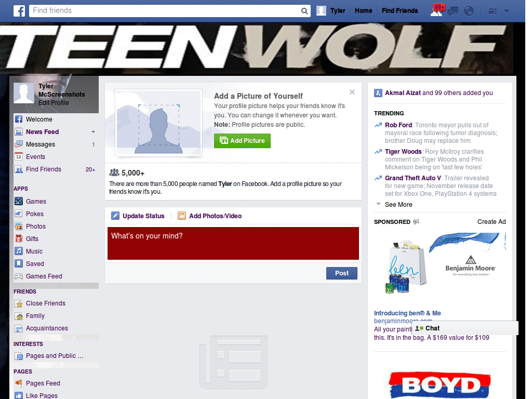Click the Pages Feed icon
This screenshot has width=532, height=399.
[19, 383]
